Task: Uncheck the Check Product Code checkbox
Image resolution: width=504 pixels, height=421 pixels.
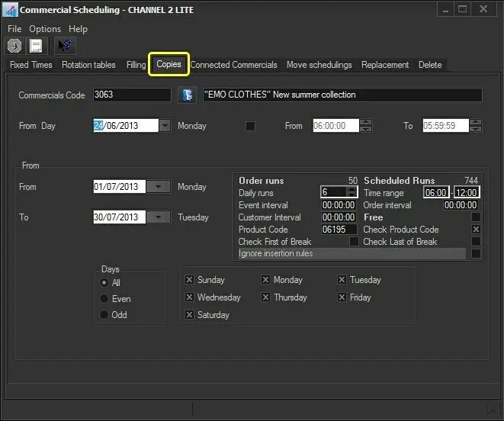Action: (x=476, y=230)
